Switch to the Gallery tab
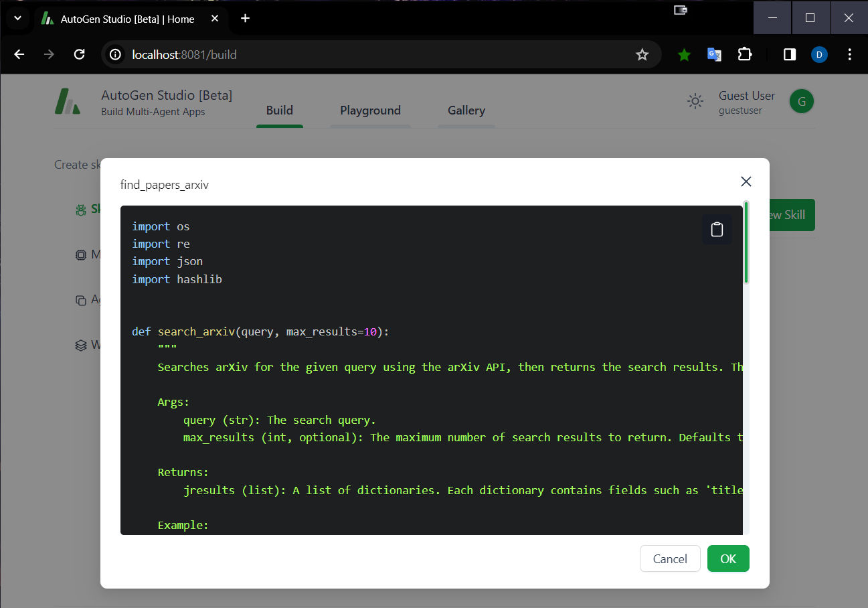This screenshot has width=868, height=608. tap(466, 110)
